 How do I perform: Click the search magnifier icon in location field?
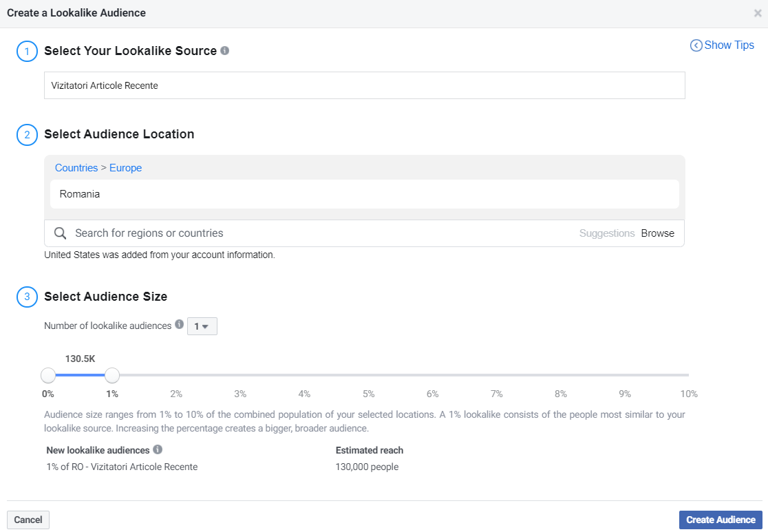[61, 233]
